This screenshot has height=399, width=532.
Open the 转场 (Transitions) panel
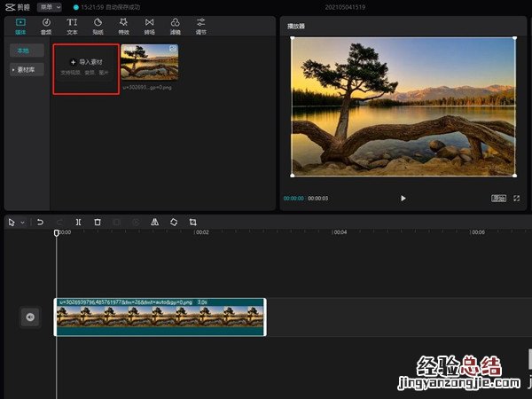coord(149,25)
